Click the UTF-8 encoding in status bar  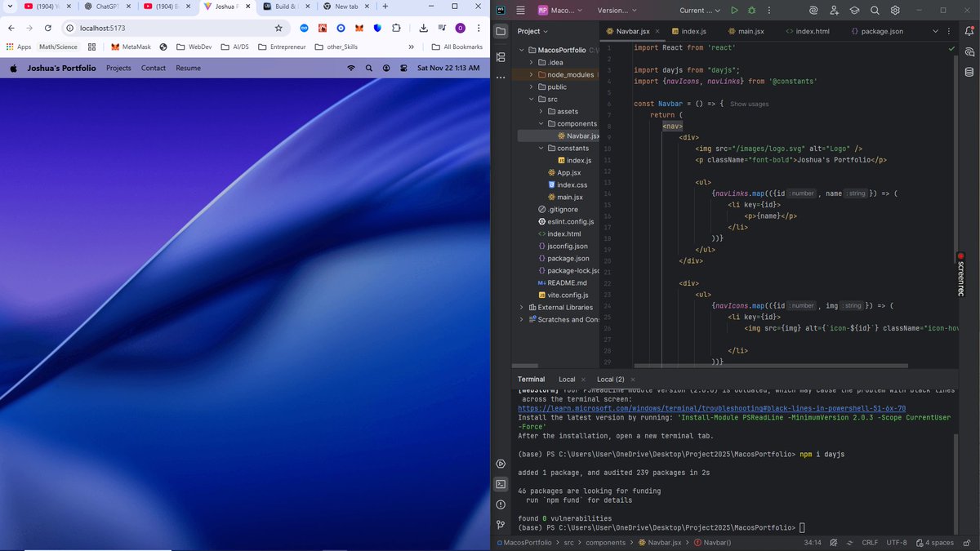(896, 542)
